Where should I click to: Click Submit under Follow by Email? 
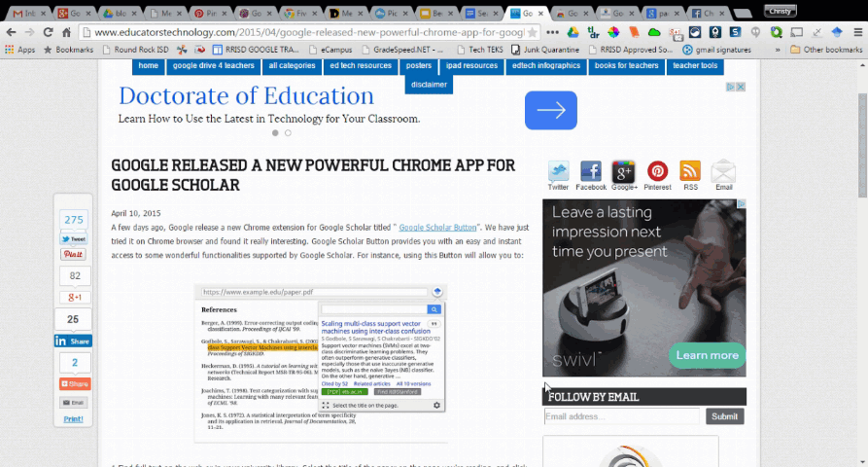724,416
